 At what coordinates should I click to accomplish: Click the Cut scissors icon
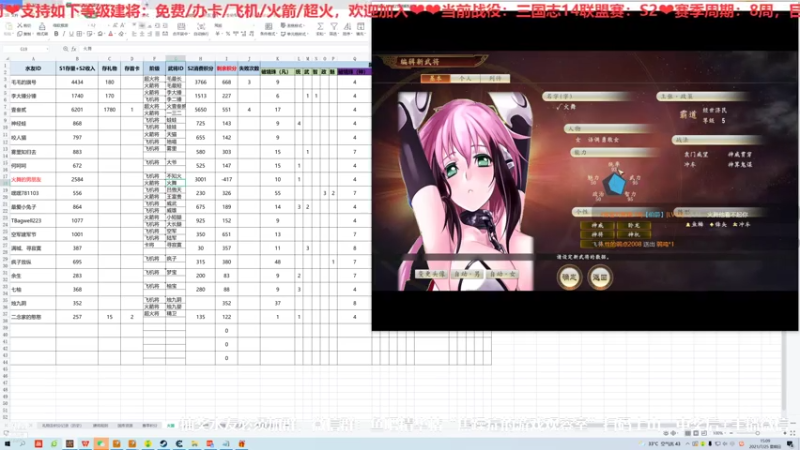coord(20,25)
